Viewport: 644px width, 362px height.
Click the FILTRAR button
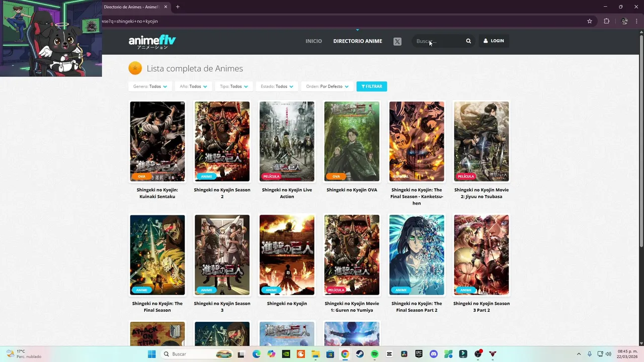pos(372,86)
